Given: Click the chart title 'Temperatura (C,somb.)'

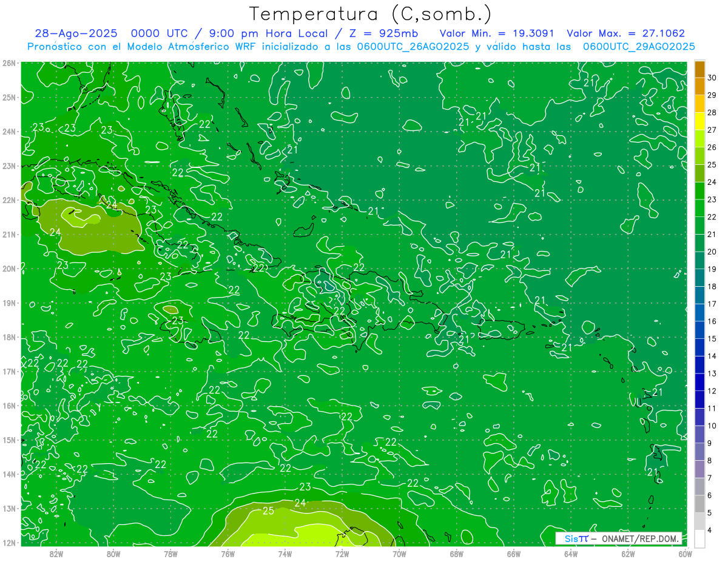Looking at the screenshot, I should [x=370, y=14].
